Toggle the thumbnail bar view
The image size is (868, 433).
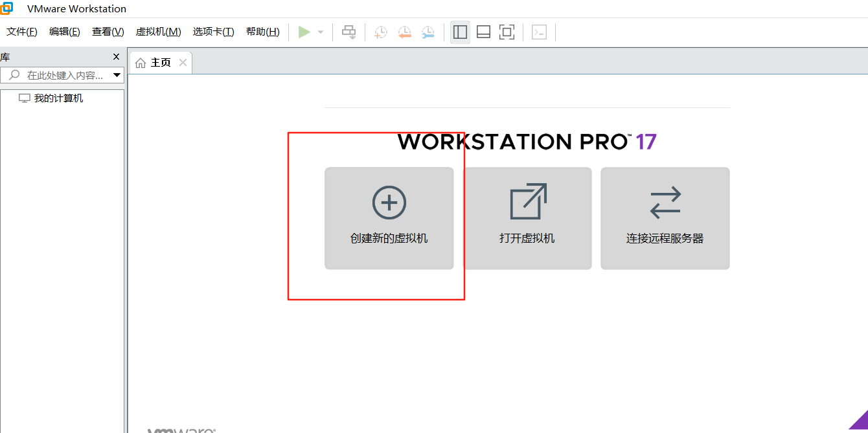(483, 32)
